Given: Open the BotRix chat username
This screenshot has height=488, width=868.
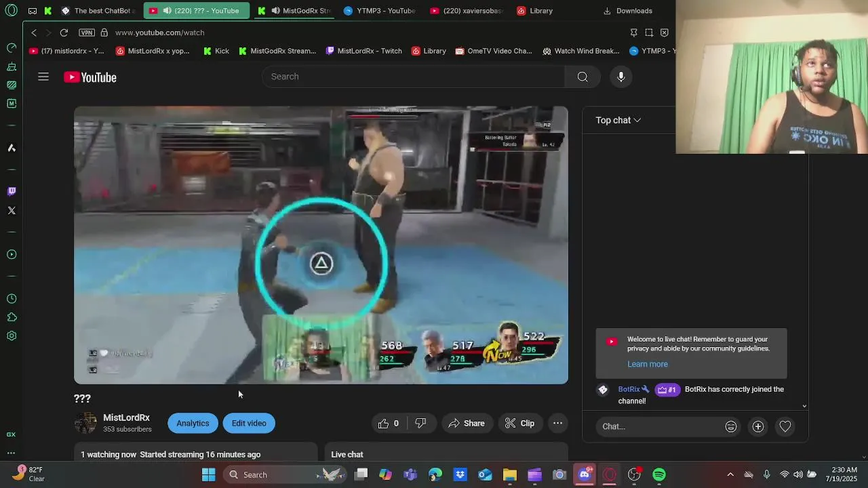Looking at the screenshot, I should pyautogui.click(x=629, y=389).
